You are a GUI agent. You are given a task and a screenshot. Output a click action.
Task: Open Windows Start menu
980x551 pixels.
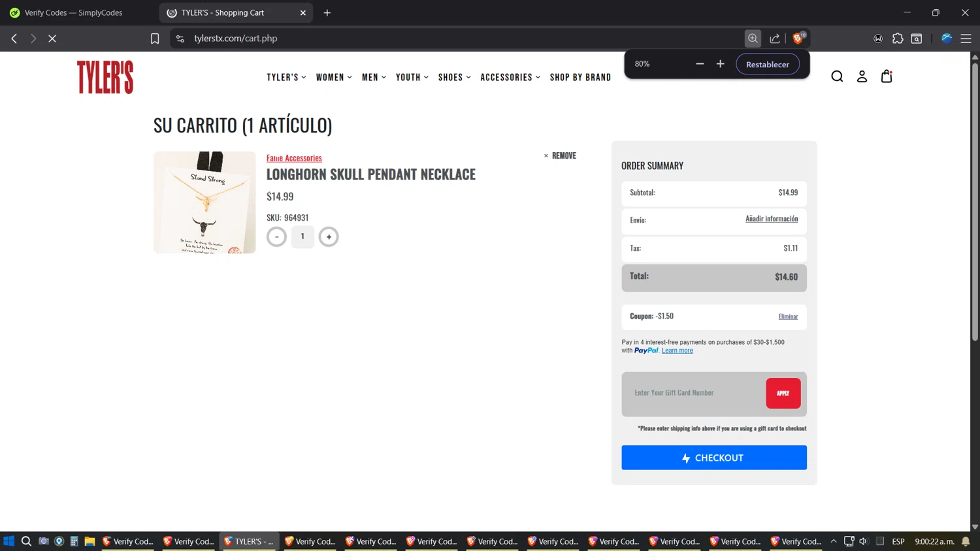coord(8,541)
